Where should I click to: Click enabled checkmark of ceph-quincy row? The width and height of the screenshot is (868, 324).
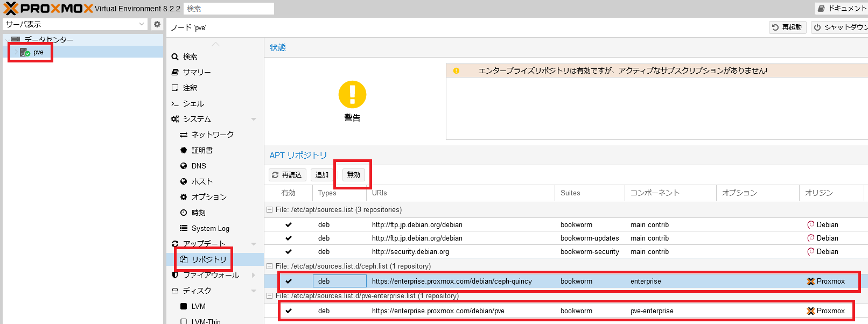point(289,281)
